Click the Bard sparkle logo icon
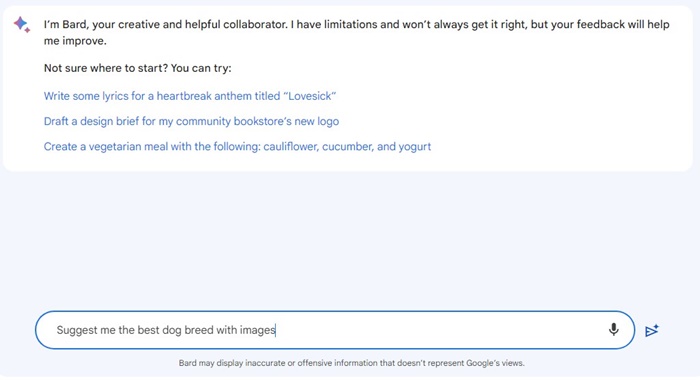 point(21,24)
